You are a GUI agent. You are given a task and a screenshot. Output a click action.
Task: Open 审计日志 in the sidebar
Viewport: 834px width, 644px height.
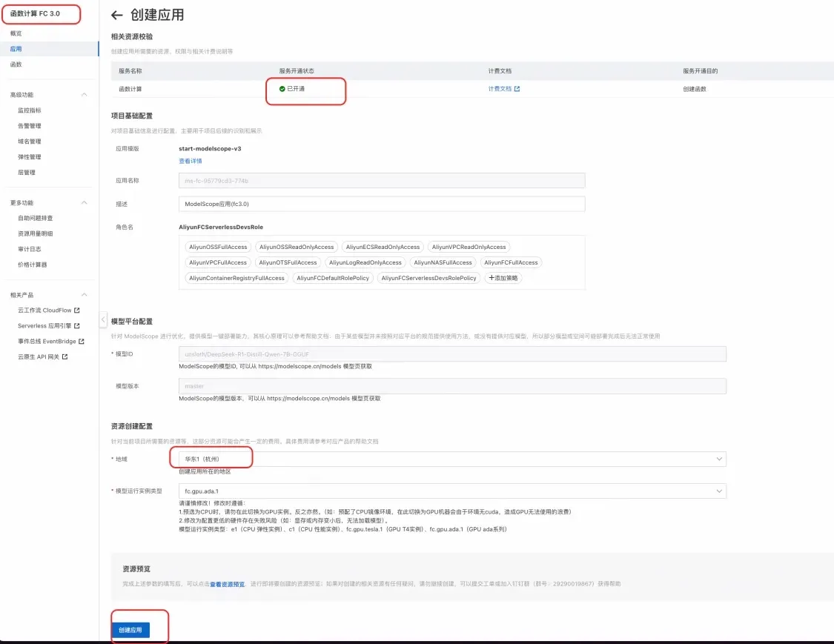pos(29,249)
